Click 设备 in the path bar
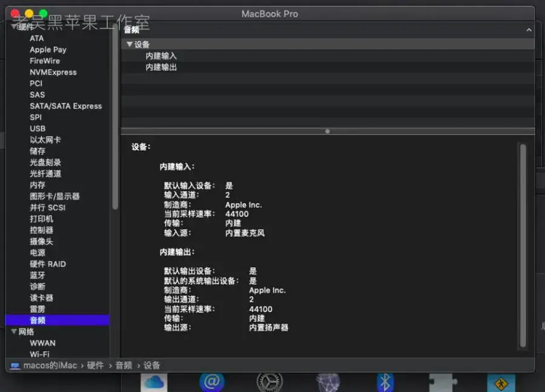Screen dimensions: 545x392 pos(152,365)
